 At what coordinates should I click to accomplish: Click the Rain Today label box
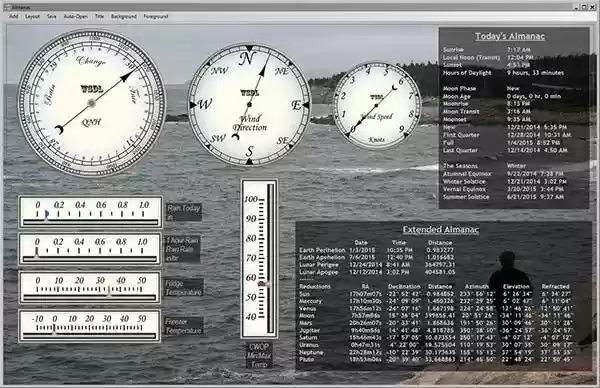click(x=184, y=212)
